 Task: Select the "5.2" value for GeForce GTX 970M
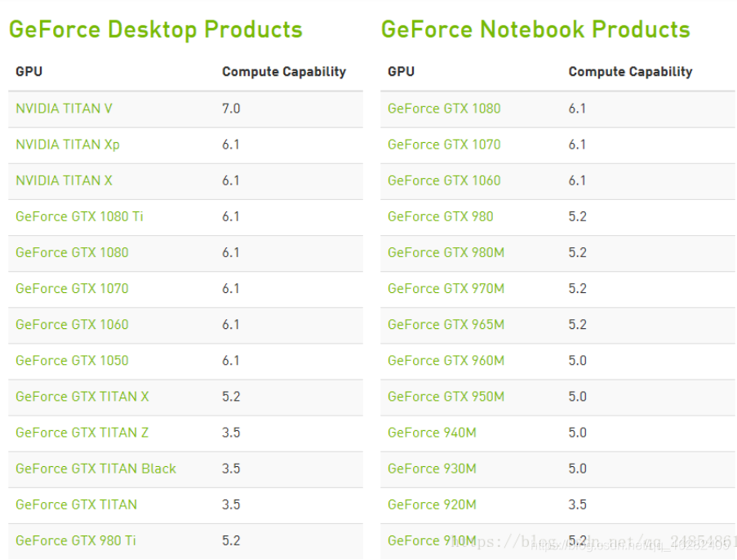[x=578, y=289]
